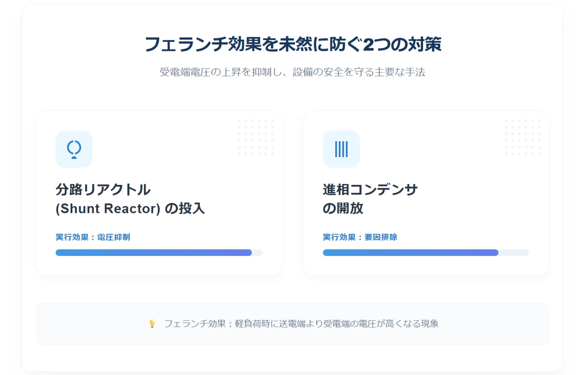This screenshot has height=375, width=588.
Task: Click the dot grid decoration on the reactor card
Action: pyautogui.click(x=256, y=137)
